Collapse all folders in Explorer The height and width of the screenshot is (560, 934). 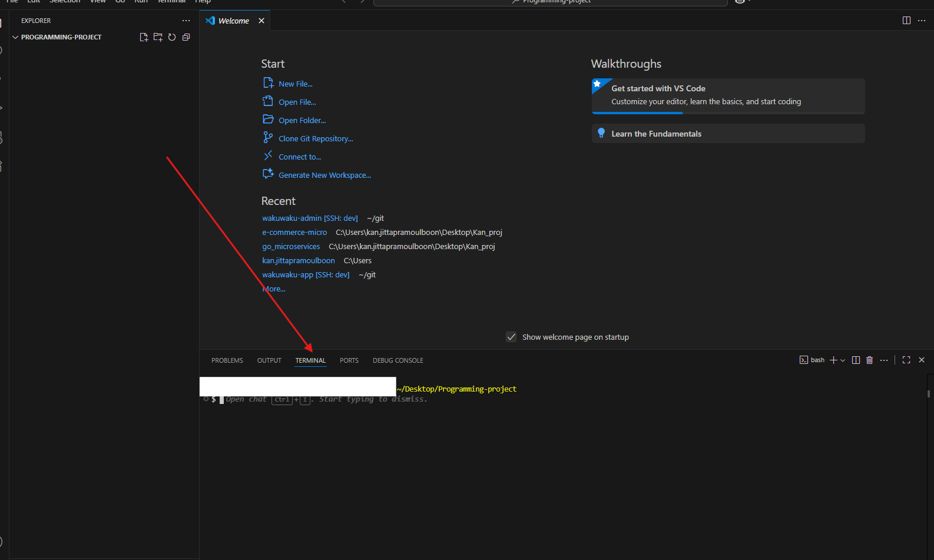pyautogui.click(x=186, y=37)
